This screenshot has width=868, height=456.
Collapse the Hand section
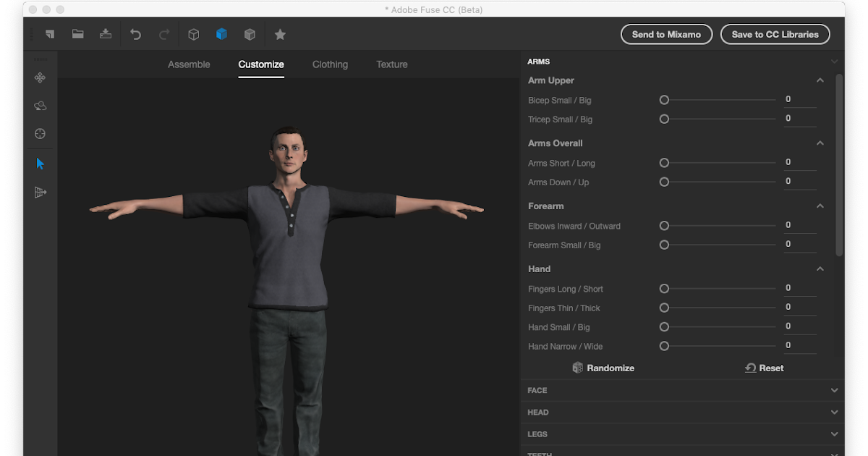click(x=820, y=269)
